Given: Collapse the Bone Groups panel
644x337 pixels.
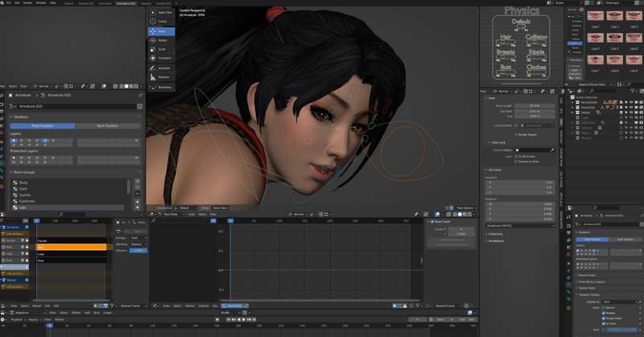Looking at the screenshot, I should coord(11,172).
